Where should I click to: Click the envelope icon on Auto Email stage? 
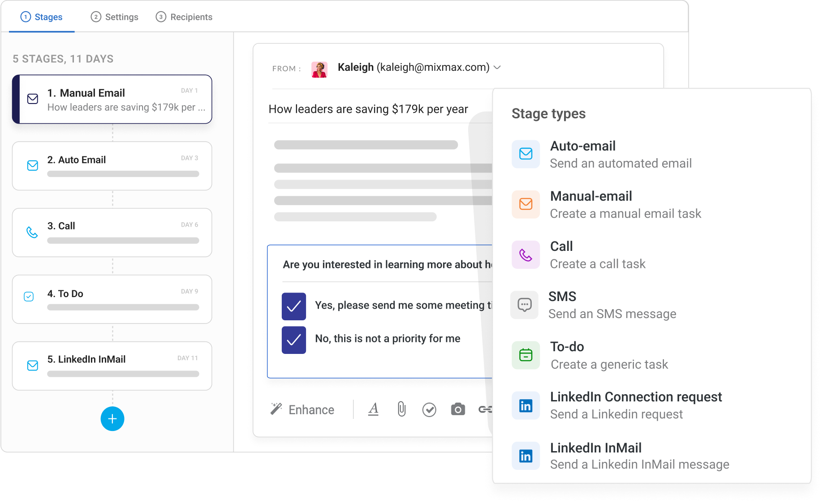click(32, 165)
